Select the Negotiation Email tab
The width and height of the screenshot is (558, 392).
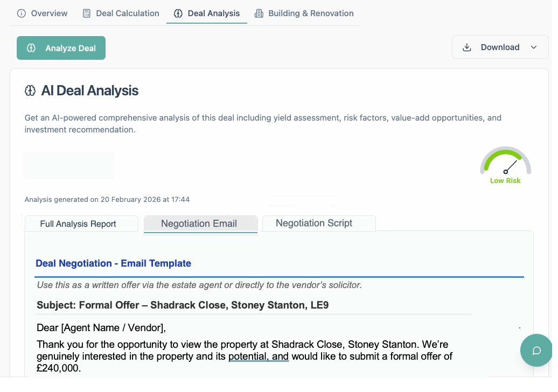199,224
